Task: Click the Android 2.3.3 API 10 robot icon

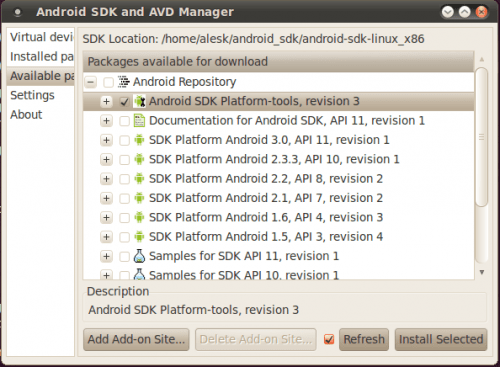Action: click(x=139, y=159)
